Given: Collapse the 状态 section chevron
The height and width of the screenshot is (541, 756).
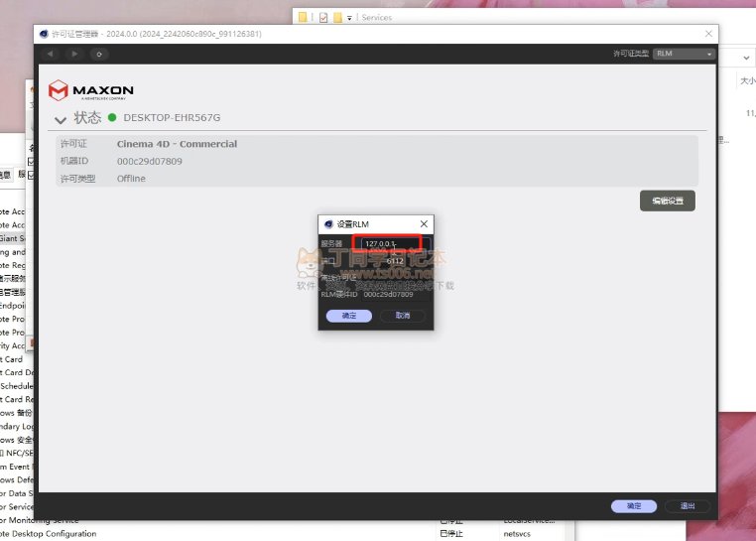Looking at the screenshot, I should tap(61, 119).
